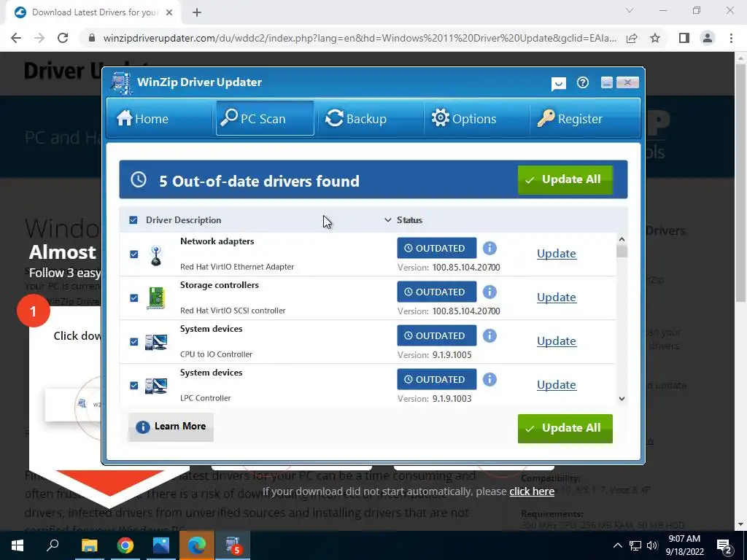The height and width of the screenshot is (560, 747).
Task: Open Chrome tab search chevron
Action: pos(630,10)
